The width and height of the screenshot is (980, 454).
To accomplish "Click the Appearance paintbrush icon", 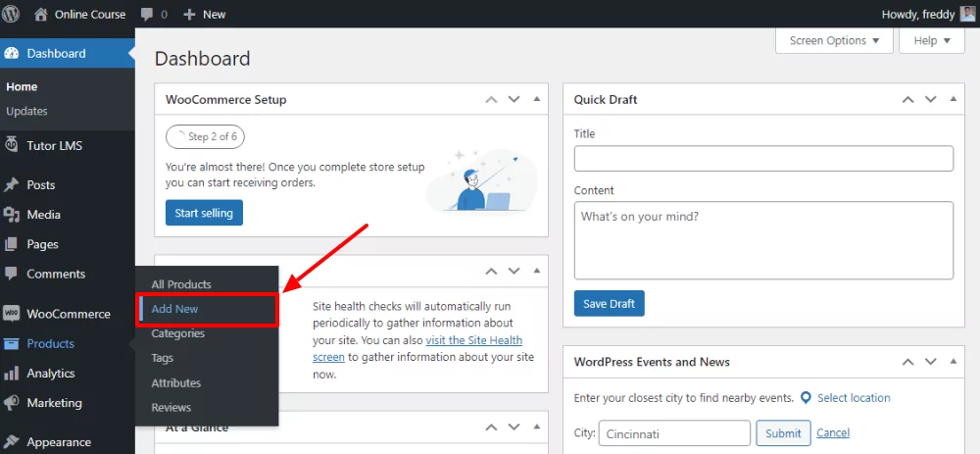I will (x=11, y=442).
